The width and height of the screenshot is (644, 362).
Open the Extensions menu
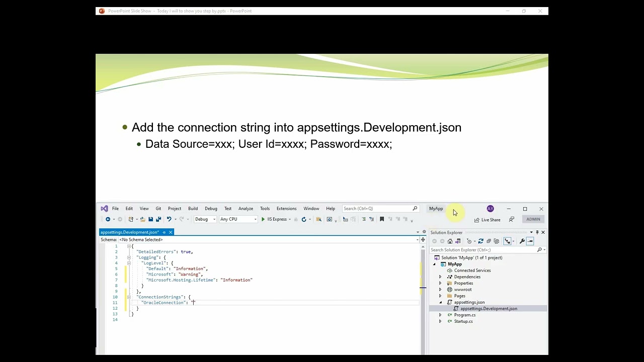coord(286,209)
